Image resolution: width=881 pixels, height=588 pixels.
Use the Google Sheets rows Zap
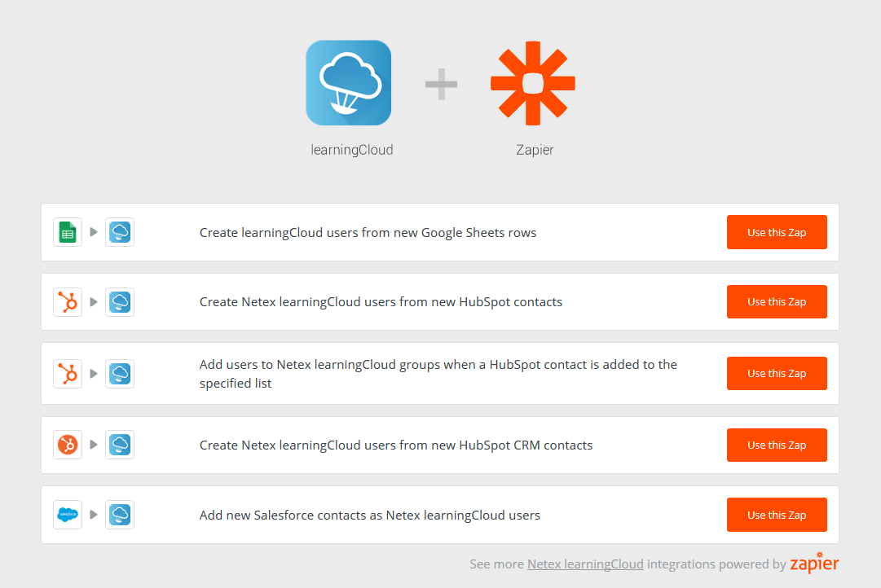(x=777, y=232)
